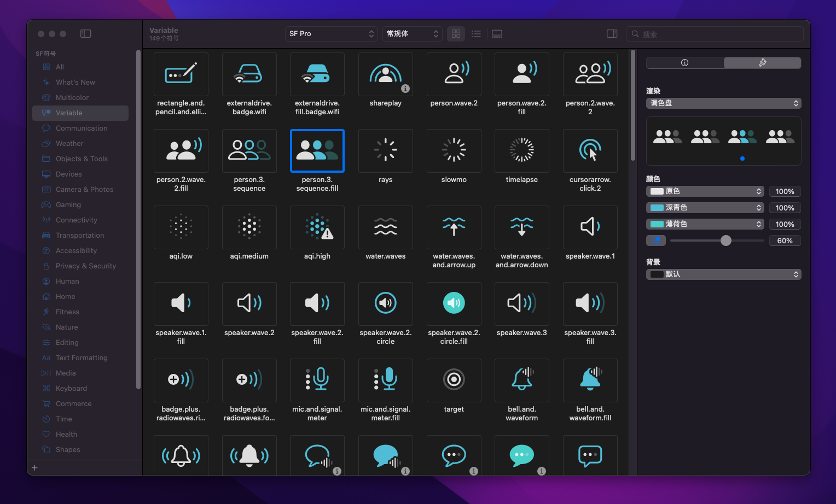Show the info inspector tab
The image size is (836, 504).
coord(684,63)
